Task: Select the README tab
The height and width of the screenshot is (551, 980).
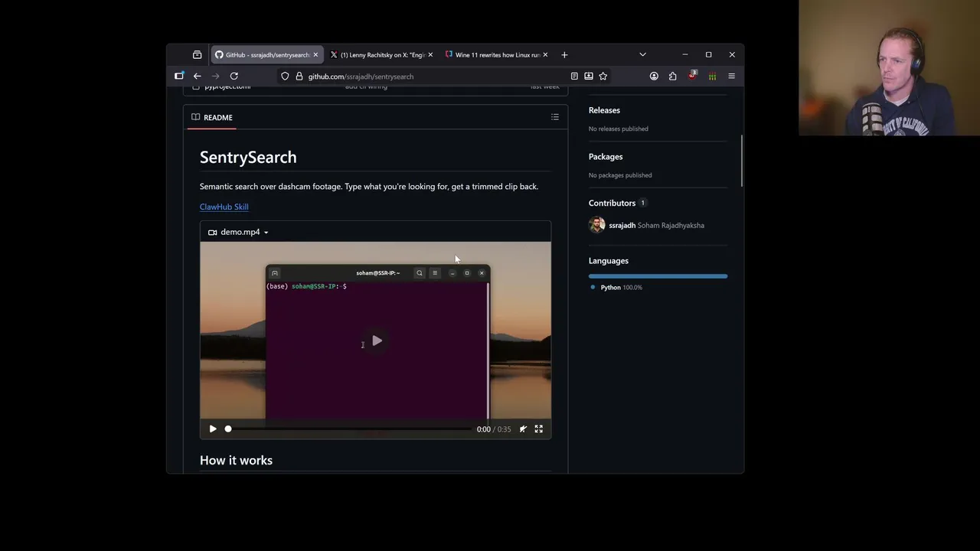Action: [212, 117]
